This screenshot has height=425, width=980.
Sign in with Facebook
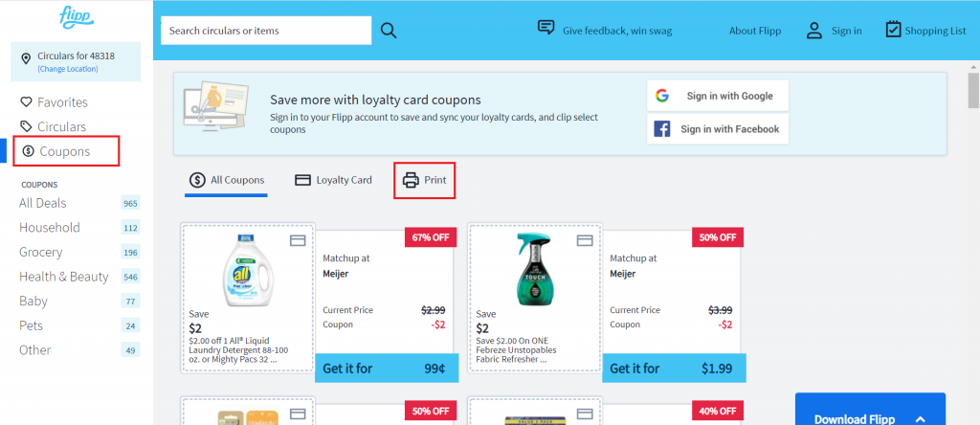(x=717, y=128)
